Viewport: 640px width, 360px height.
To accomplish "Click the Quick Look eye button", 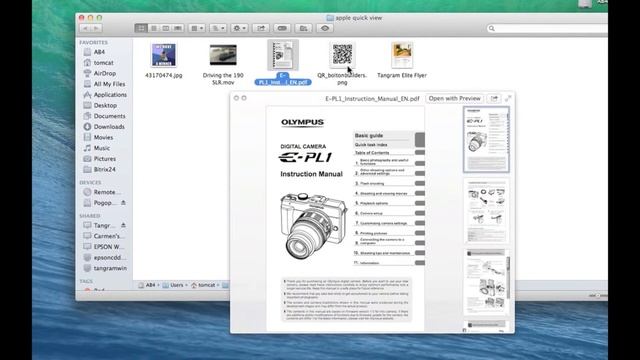I will pyautogui.click(x=325, y=28).
